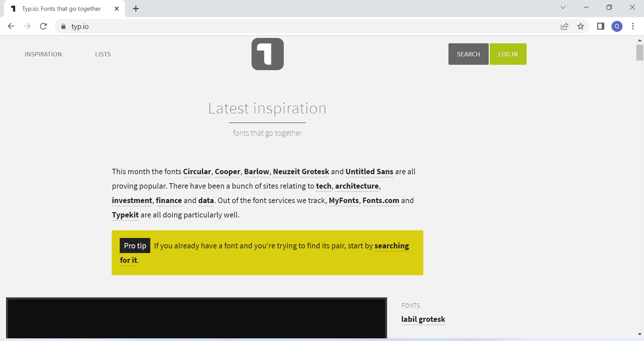This screenshot has width=644, height=341.
Task: Open the labil grotesk font link
Action: click(423, 319)
